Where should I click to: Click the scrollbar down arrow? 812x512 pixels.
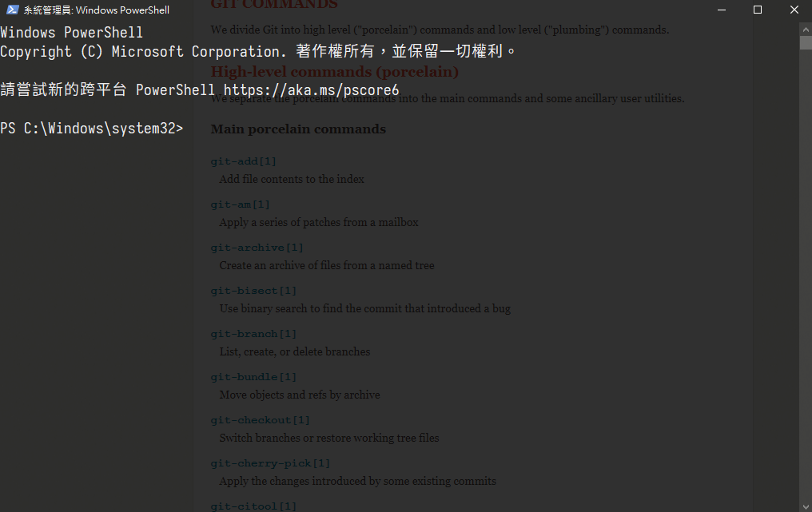click(x=806, y=506)
